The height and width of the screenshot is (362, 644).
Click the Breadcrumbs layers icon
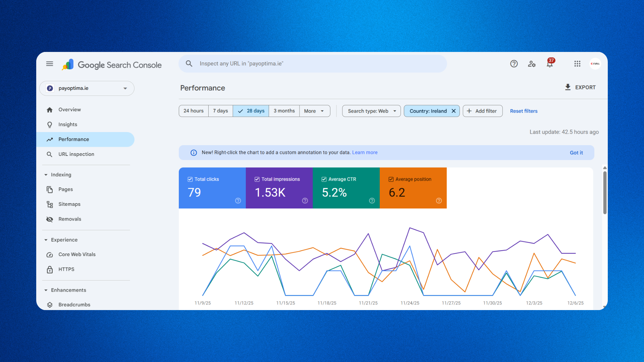[50, 305]
